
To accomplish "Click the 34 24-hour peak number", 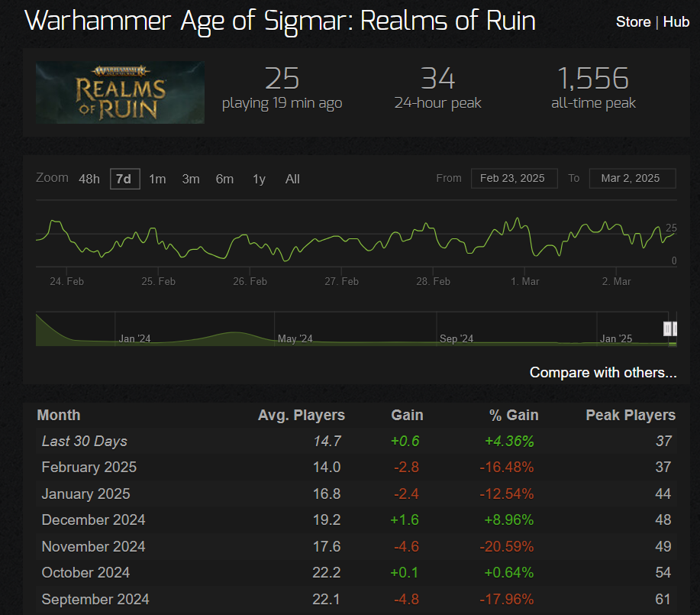I will click(437, 79).
